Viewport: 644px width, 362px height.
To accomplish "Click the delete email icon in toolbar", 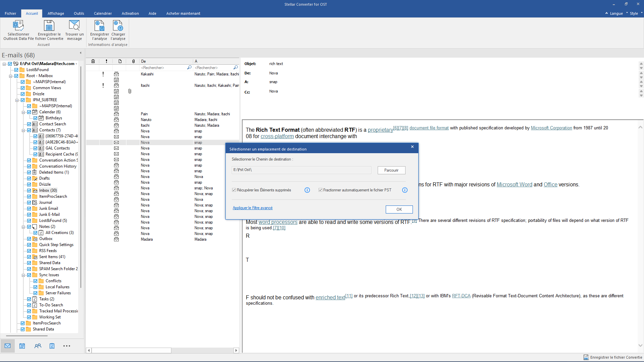I will [x=93, y=61].
